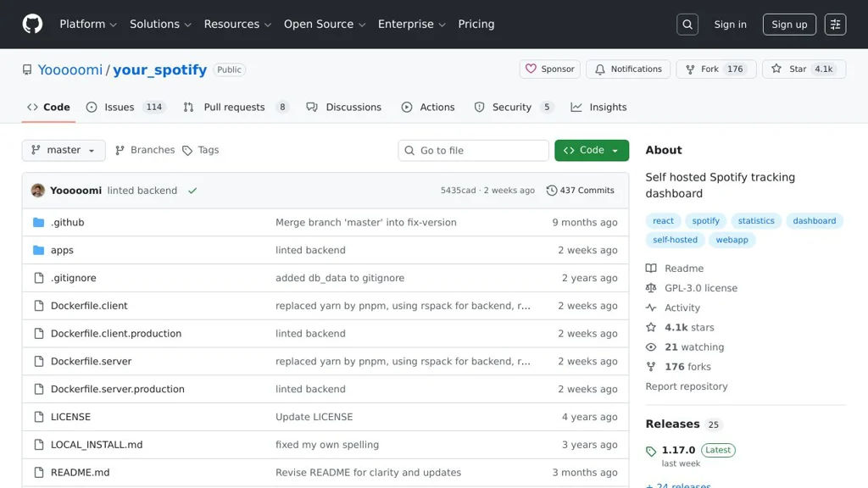This screenshot has width=868, height=488.
Task: Open the README.md file
Action: tap(80, 473)
